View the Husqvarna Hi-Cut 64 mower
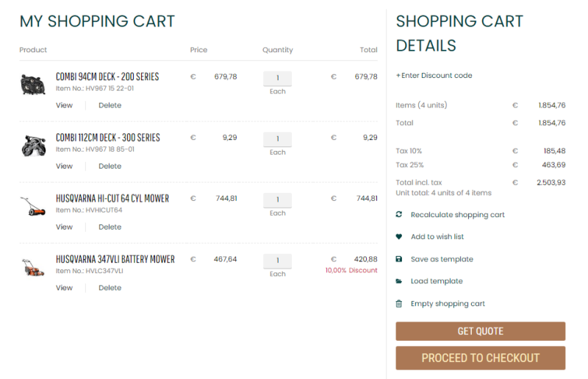 click(64, 227)
